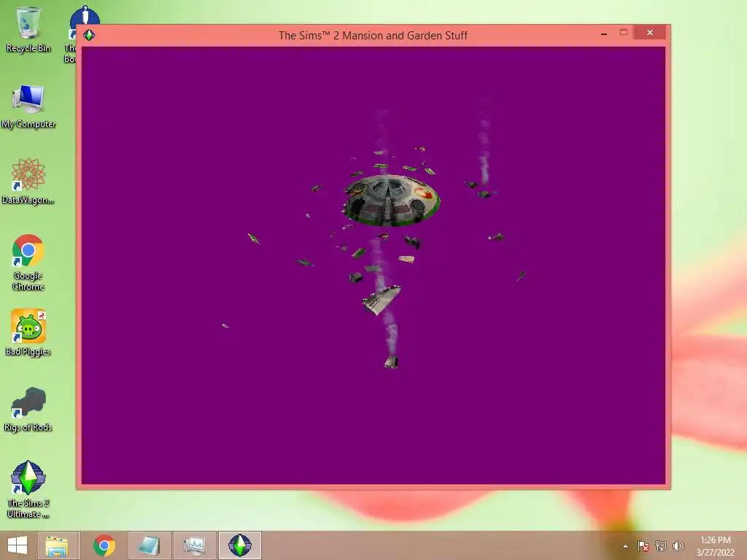Select The Sims 2 Ultimate desktop shortcut

[28, 489]
